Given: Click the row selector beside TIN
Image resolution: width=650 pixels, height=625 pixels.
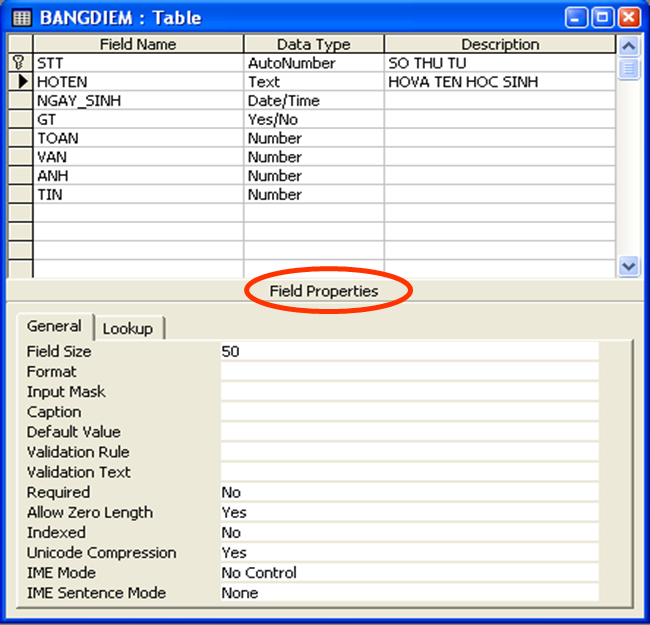Looking at the screenshot, I should point(20,194).
